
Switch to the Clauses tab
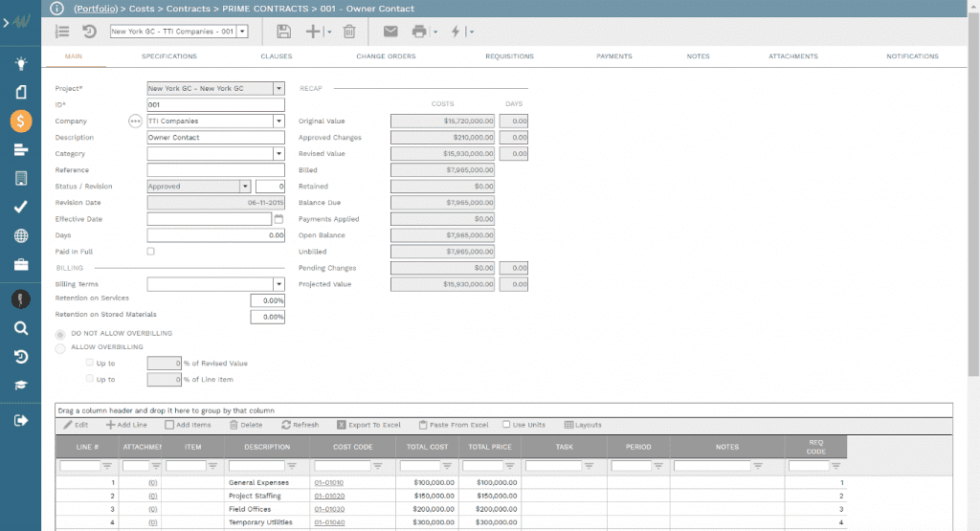pyautogui.click(x=277, y=56)
